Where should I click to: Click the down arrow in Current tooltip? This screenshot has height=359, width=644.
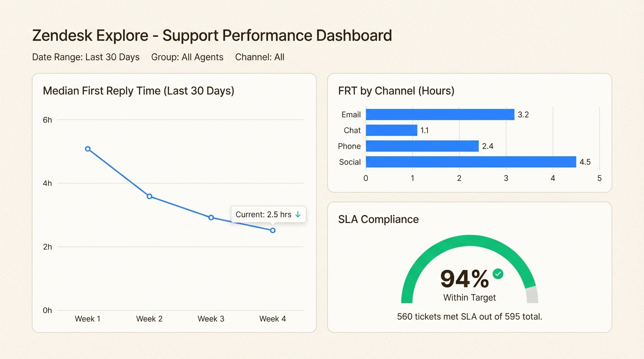298,215
